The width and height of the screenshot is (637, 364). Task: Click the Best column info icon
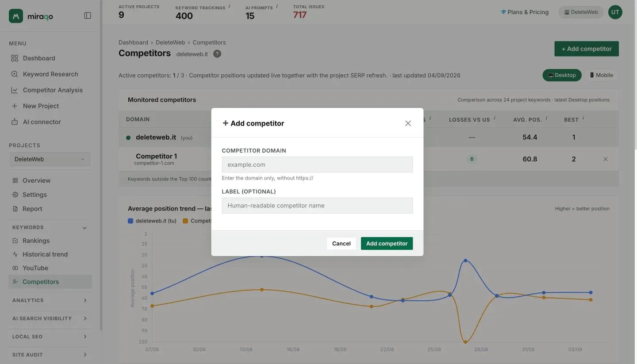tap(583, 119)
